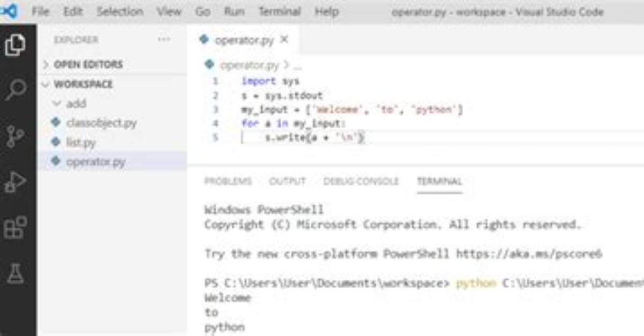Click the Microsoft copyright line in terminal
This screenshot has width=644, height=336.
tap(393, 225)
